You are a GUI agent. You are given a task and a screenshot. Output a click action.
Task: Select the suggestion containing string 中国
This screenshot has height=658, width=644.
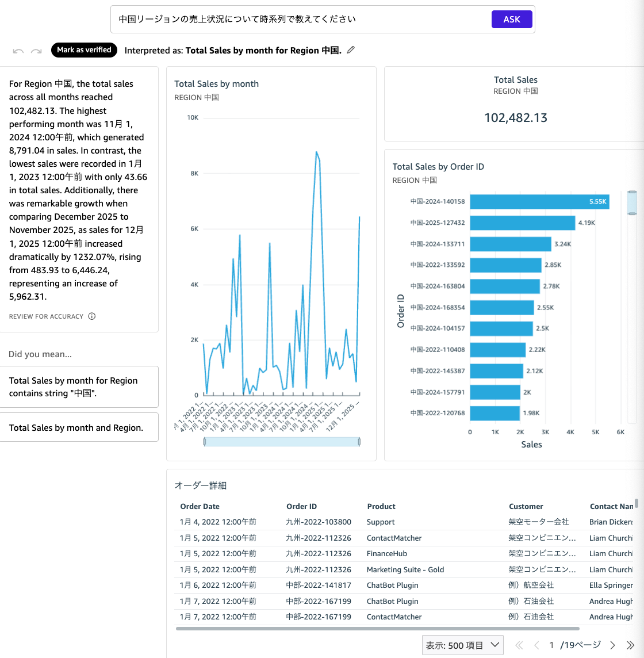click(x=79, y=387)
